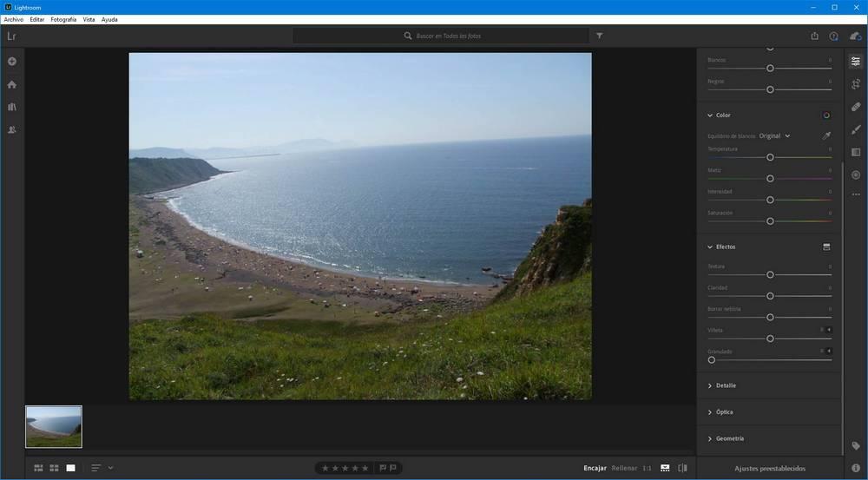
Task: Open the Equilibrio de blancos Original dropdown
Action: [774, 135]
